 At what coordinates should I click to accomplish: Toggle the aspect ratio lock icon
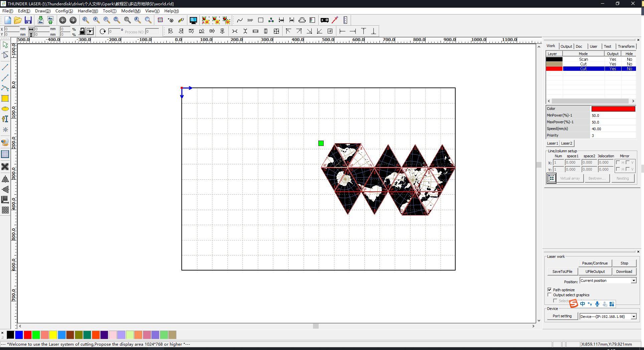(82, 31)
